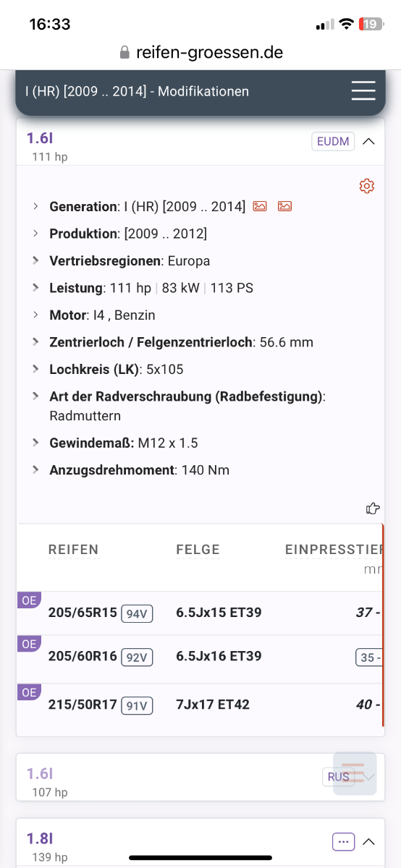Open second generation image icon

tap(285, 206)
